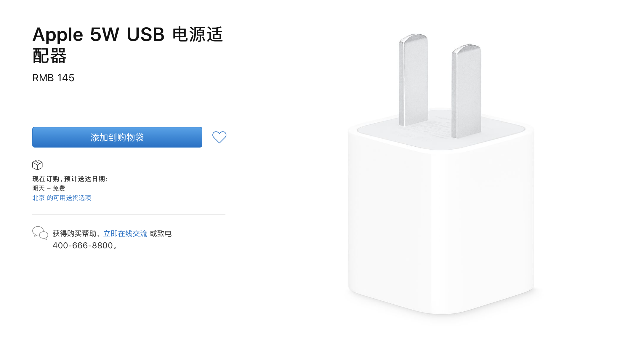Click the left metal prong of the plug

[413, 80]
